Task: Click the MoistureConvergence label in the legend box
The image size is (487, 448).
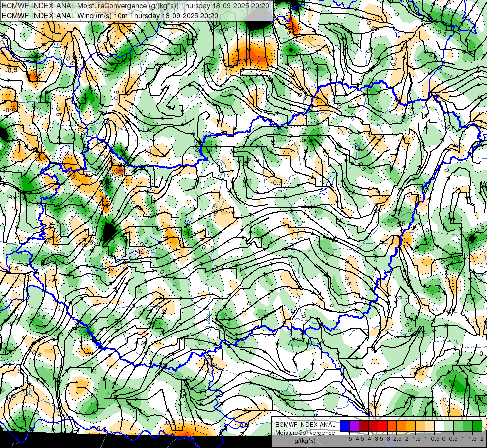Action: tap(305, 433)
